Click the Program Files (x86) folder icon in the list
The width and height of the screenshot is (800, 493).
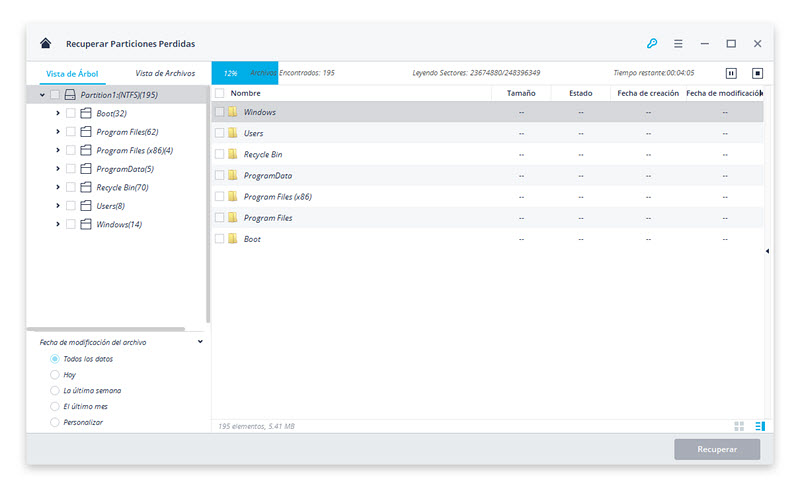(x=233, y=196)
